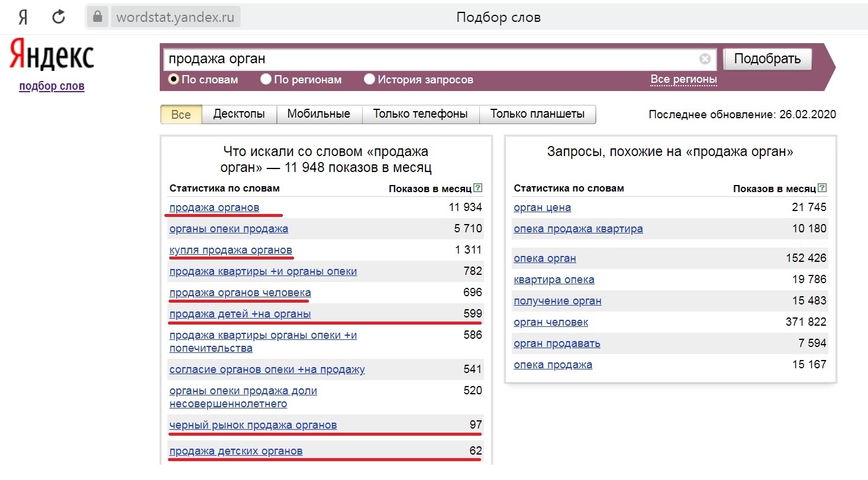Open the 'опека продажа' similar query

point(553,365)
